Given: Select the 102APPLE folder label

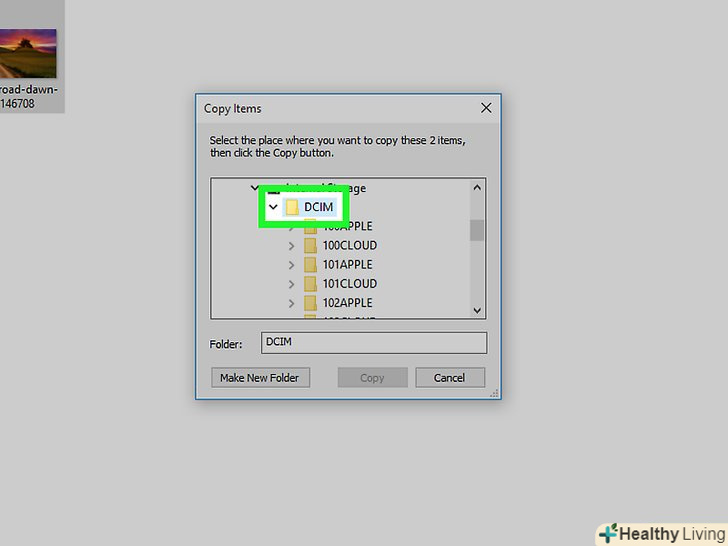Looking at the screenshot, I should (x=347, y=303).
